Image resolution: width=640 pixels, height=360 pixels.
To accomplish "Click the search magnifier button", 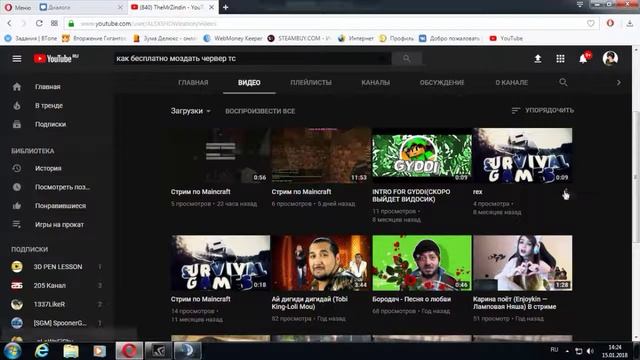I will pyautogui.click(x=407, y=59).
